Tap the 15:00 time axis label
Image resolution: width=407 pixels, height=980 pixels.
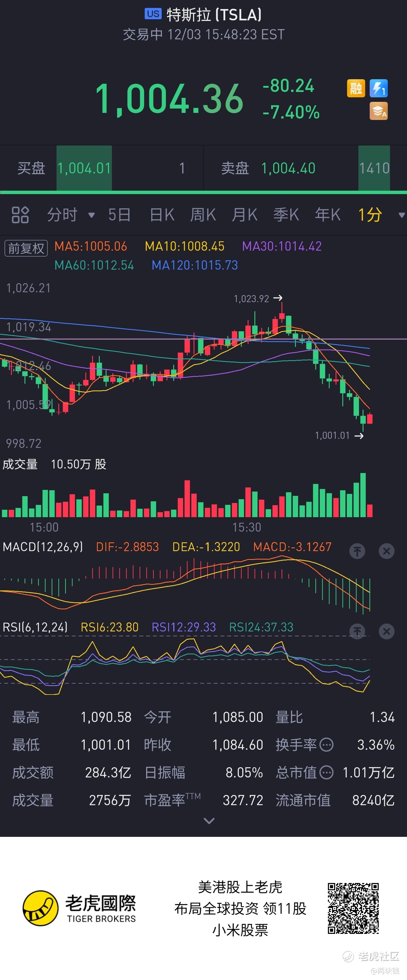click(x=44, y=527)
